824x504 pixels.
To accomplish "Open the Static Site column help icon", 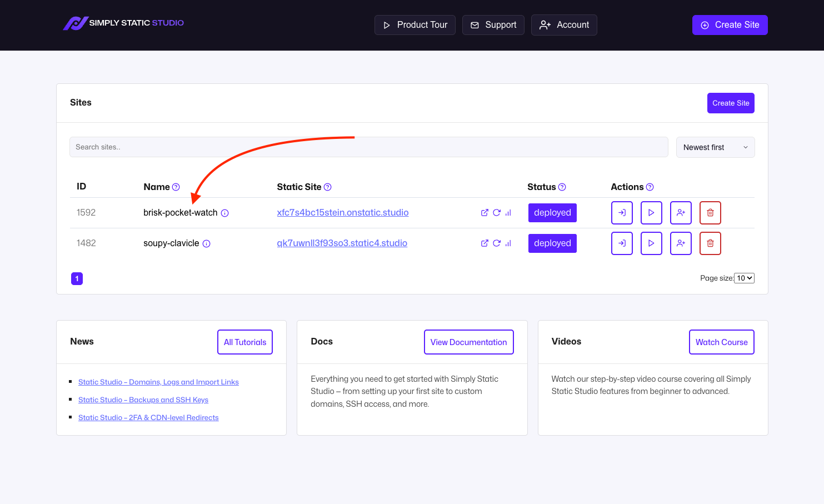I will 328,187.
